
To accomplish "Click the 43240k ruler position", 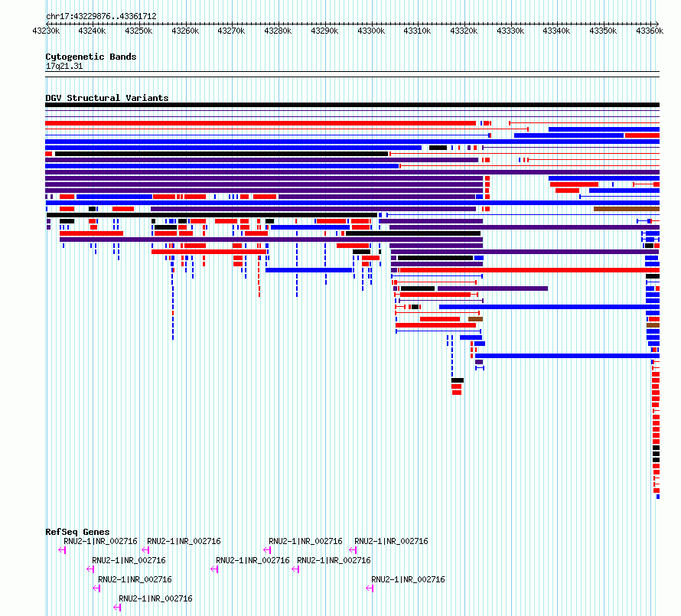I will click(92, 31).
